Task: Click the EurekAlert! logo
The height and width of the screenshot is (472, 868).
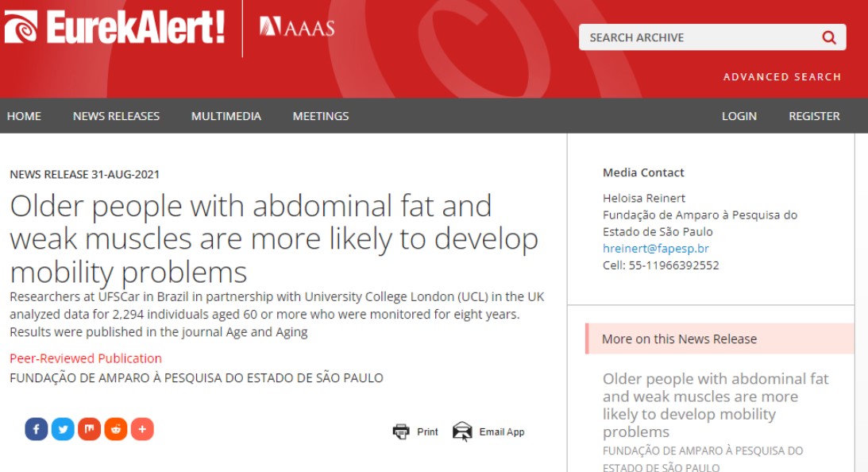Action: point(114,29)
